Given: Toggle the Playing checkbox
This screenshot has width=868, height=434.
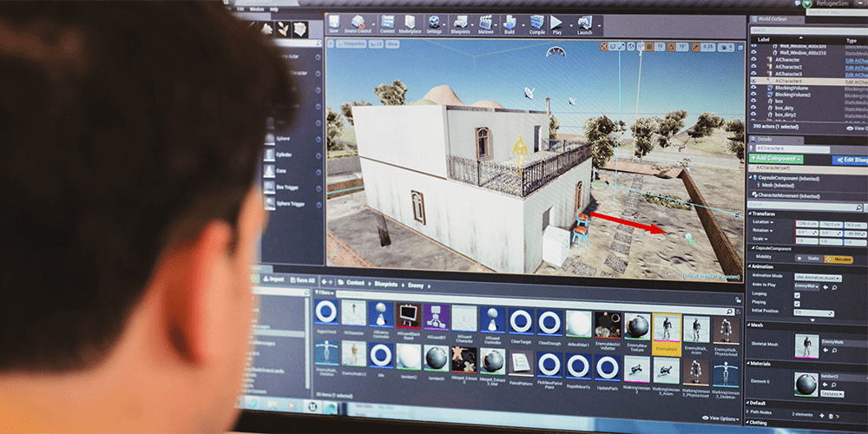Looking at the screenshot, I should pyautogui.click(x=797, y=303).
